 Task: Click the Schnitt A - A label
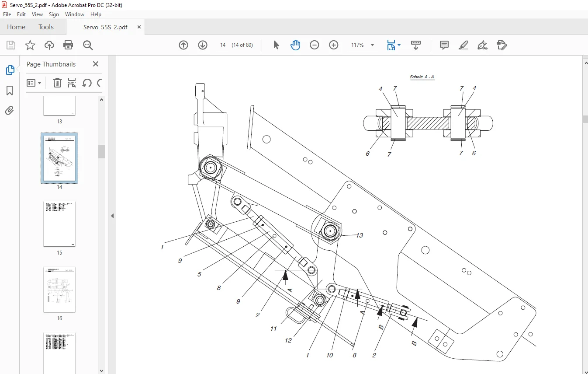point(422,77)
